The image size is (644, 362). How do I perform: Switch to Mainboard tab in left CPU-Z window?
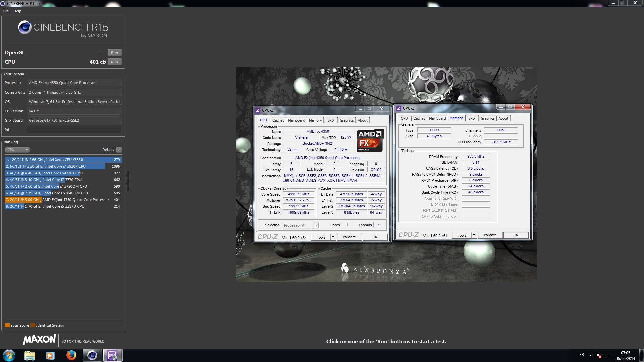point(297,120)
